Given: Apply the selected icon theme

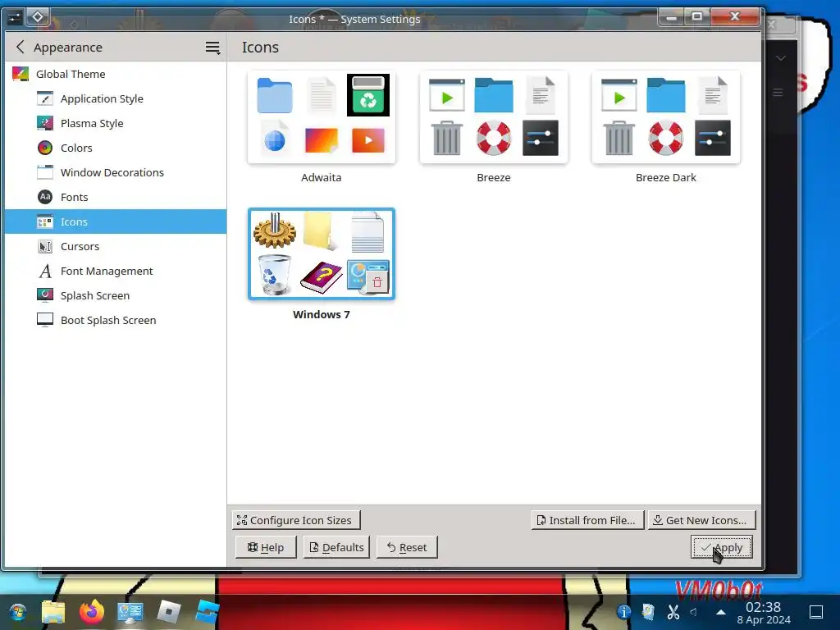Looking at the screenshot, I should click(722, 547).
